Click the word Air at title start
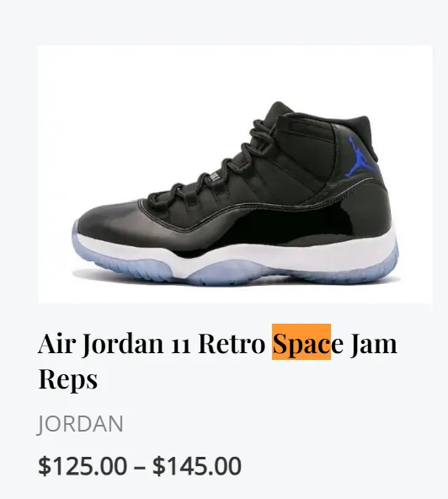This screenshot has width=448, height=499. (x=57, y=343)
